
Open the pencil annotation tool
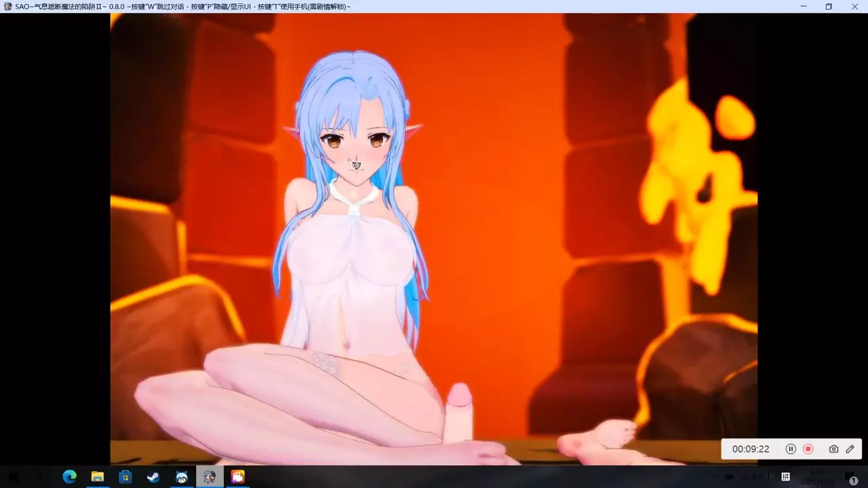[x=850, y=449]
